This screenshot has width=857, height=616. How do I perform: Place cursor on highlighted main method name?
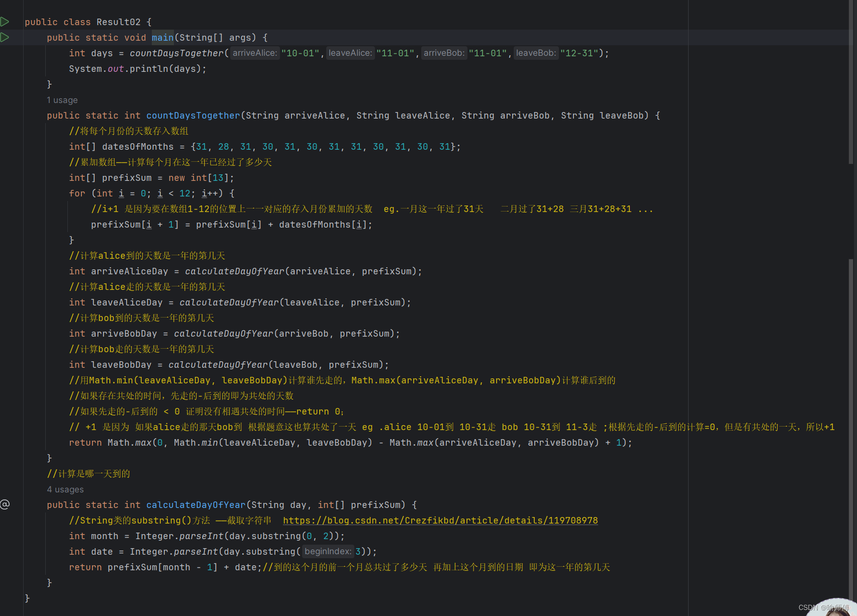pyautogui.click(x=162, y=38)
